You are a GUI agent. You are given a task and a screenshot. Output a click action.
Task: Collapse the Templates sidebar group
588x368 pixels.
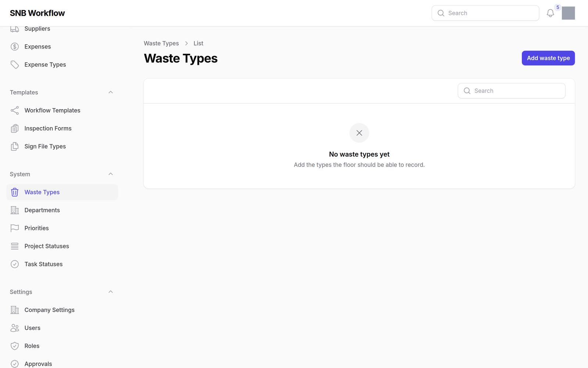coord(111,92)
